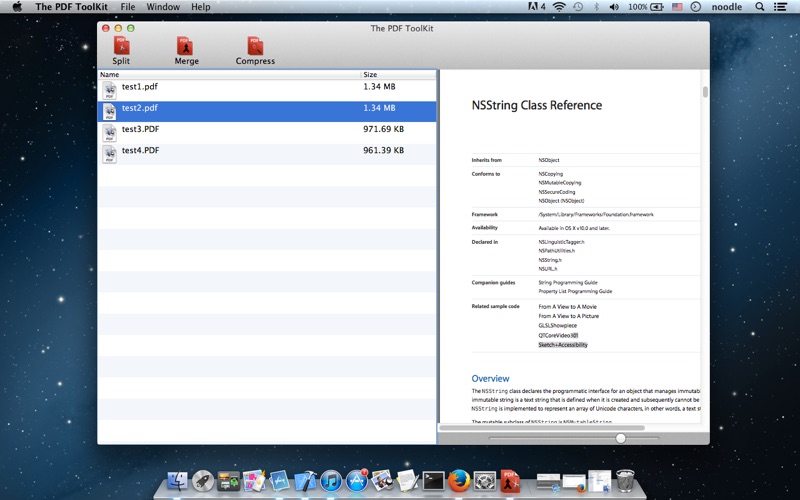Image resolution: width=800 pixels, height=500 pixels.
Task: Click the Adobe status icon in menu bar
Action: pos(536,7)
